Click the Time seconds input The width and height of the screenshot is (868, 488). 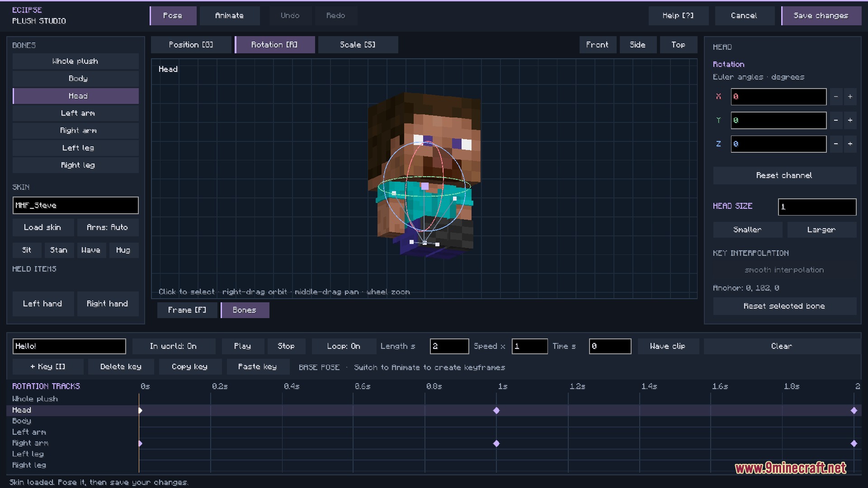[610, 347]
